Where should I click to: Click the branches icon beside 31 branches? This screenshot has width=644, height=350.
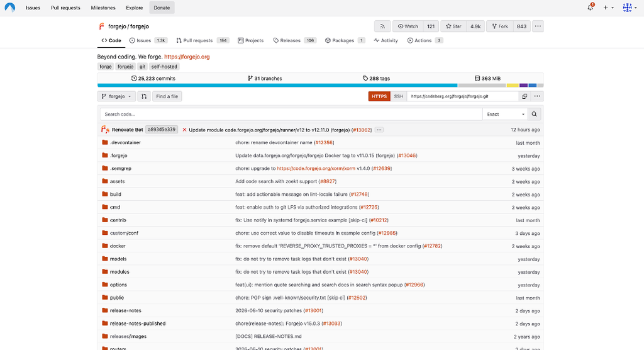pyautogui.click(x=250, y=78)
